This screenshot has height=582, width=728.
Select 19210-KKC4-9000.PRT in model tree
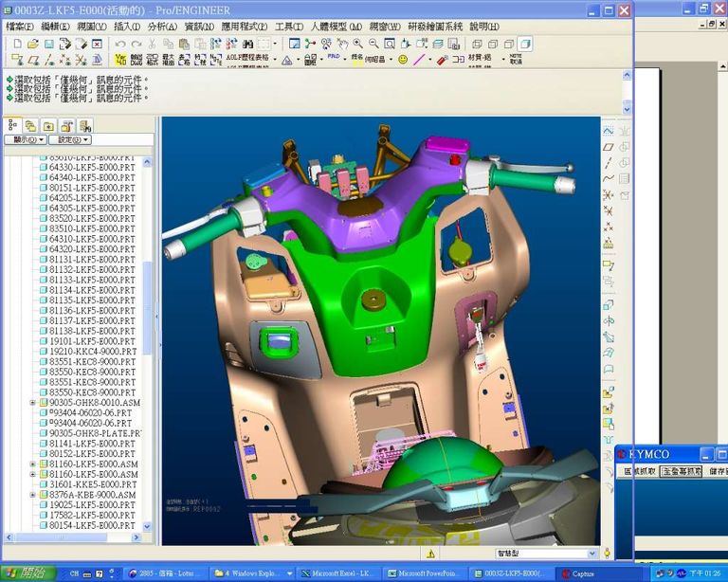[x=92, y=351]
